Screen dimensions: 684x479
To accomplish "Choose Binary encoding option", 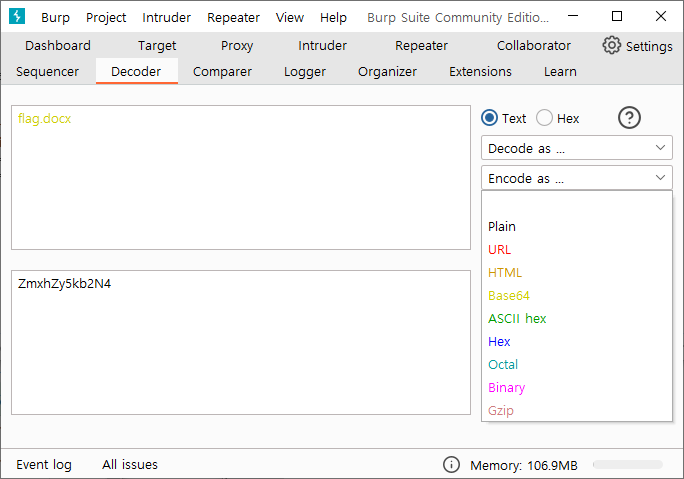I will (x=577, y=388).
